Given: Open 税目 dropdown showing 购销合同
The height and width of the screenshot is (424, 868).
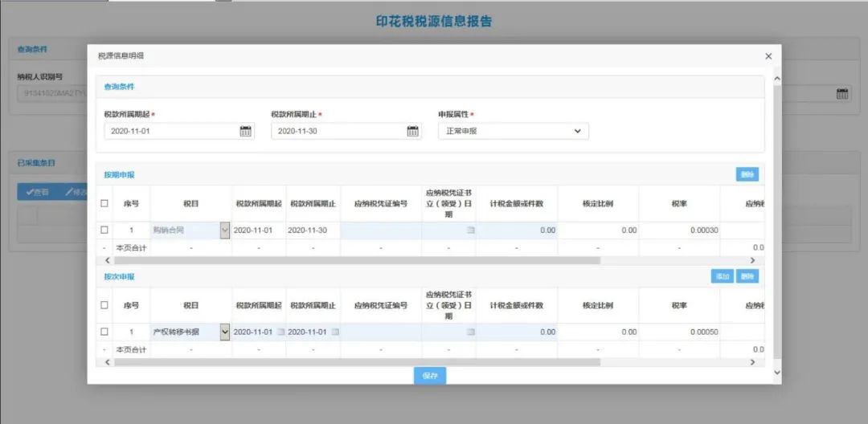Looking at the screenshot, I should 224,230.
